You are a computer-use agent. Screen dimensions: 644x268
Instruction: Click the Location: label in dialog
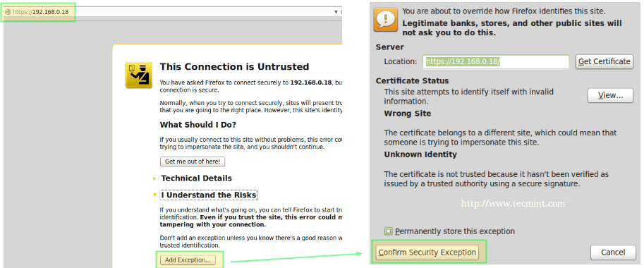(x=401, y=61)
